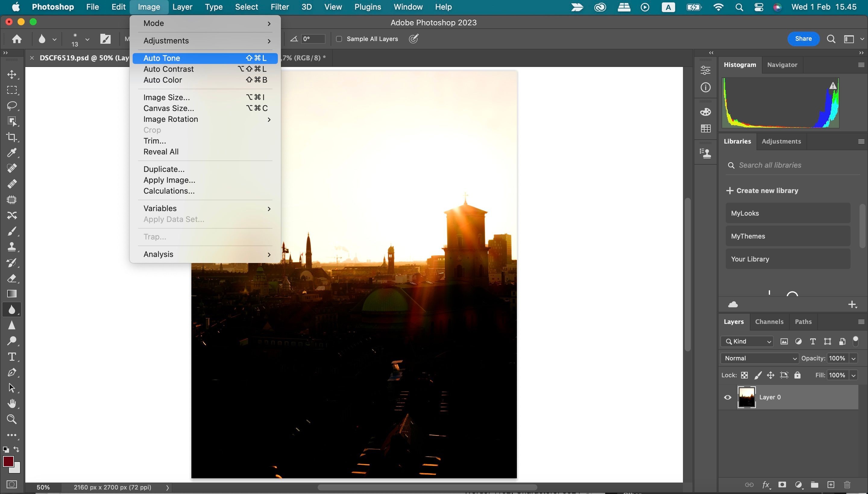The image size is (868, 494).
Task: Open Your Library entry
Action: click(788, 259)
